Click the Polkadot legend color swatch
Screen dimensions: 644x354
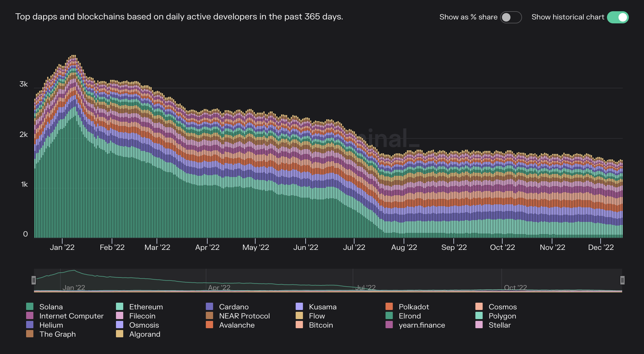(389, 306)
